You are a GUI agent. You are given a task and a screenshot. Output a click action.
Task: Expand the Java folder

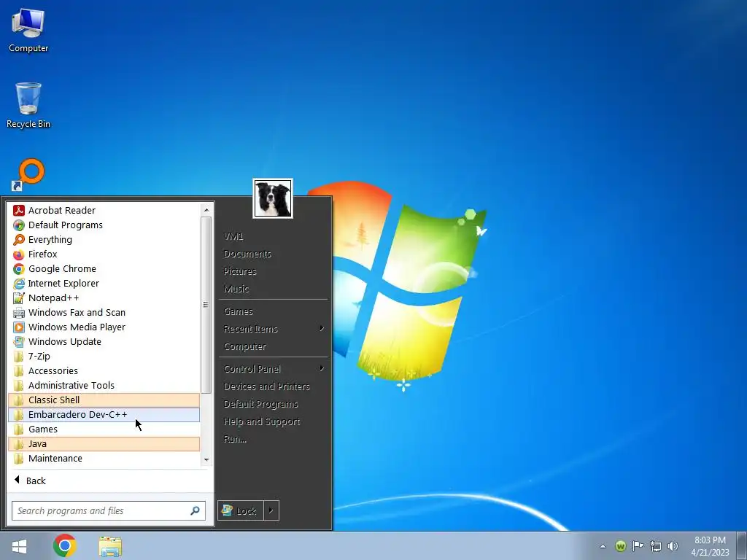[104, 444]
